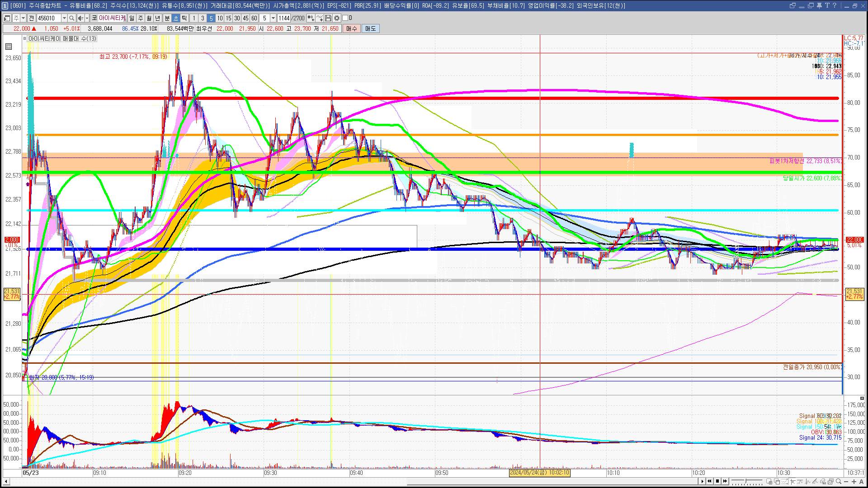This screenshot has height=488, width=868.
Task: Click the speaker sound icon
Action: pyautogui.click(x=80, y=18)
